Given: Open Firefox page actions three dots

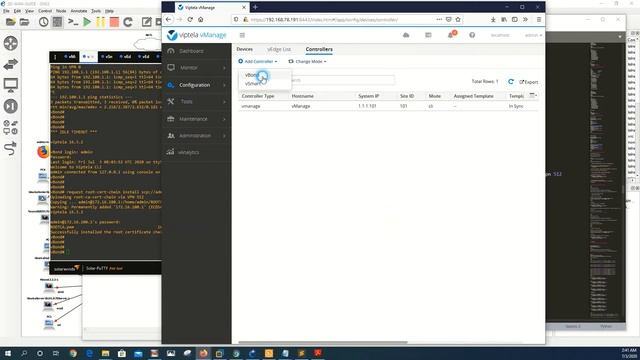Looking at the screenshot, I should (x=439, y=19).
